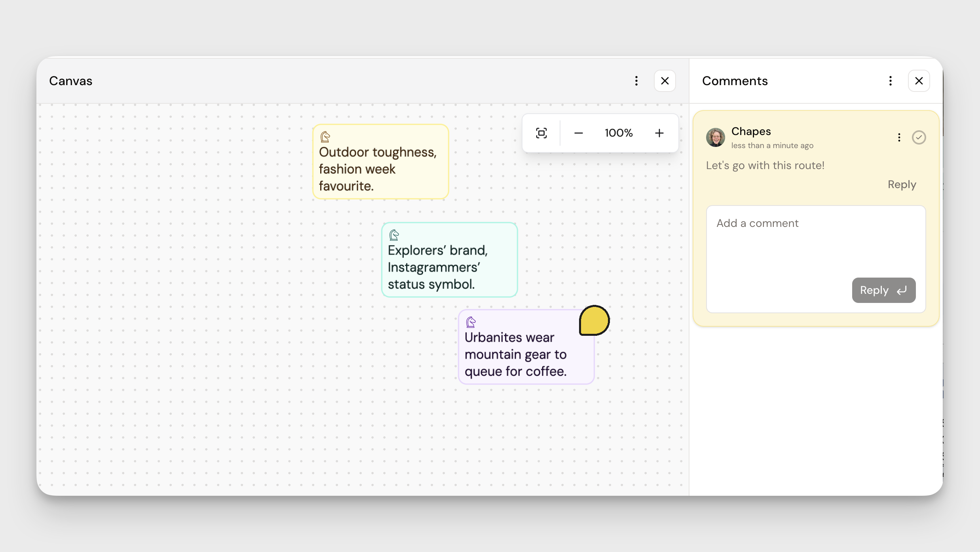Close the Canvas panel
Screen dimensions: 980x552
[665, 81]
